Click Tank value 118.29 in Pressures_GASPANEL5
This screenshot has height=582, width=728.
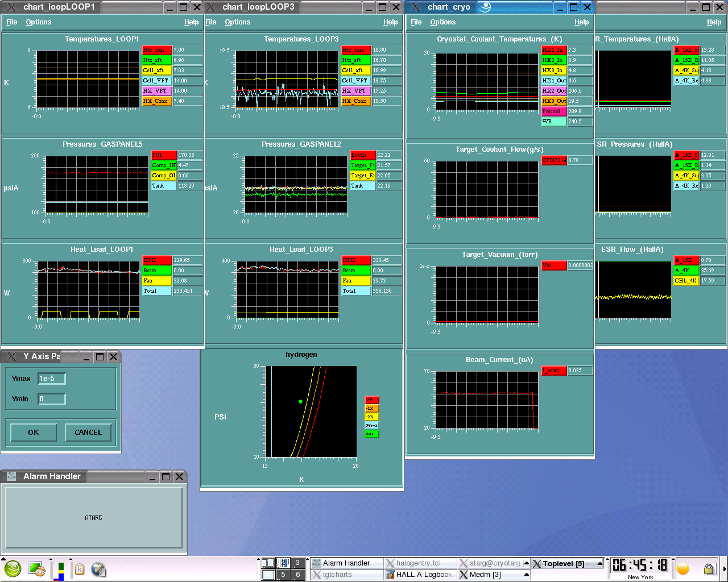point(189,186)
